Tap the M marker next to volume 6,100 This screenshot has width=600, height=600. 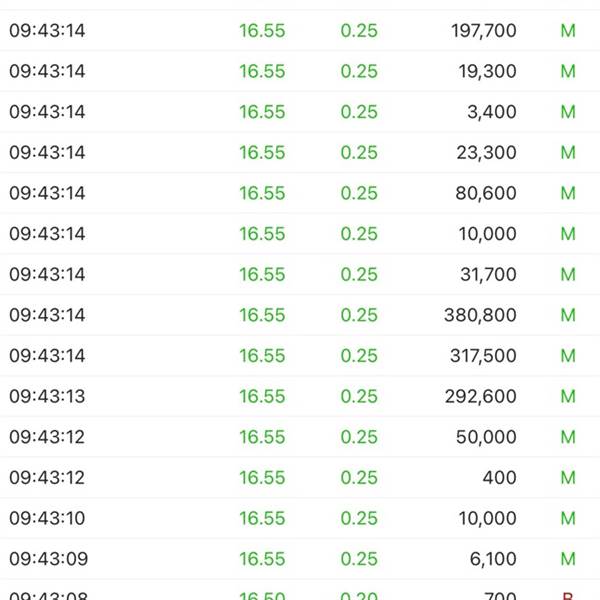coord(568,559)
